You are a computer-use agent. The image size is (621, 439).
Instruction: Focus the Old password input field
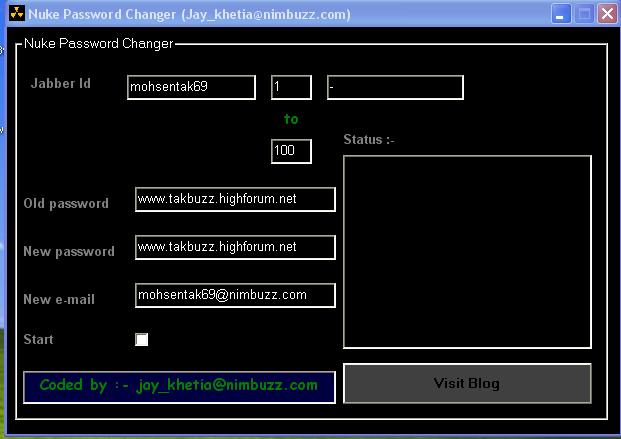(x=235, y=199)
